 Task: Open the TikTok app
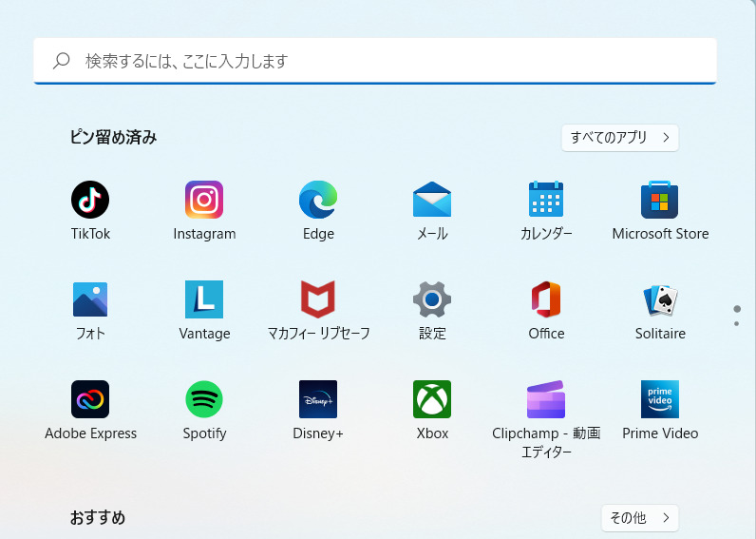[x=90, y=200]
